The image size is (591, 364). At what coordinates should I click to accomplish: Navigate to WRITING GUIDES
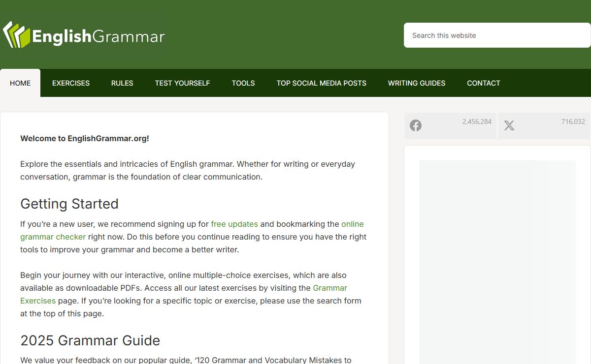pos(416,83)
